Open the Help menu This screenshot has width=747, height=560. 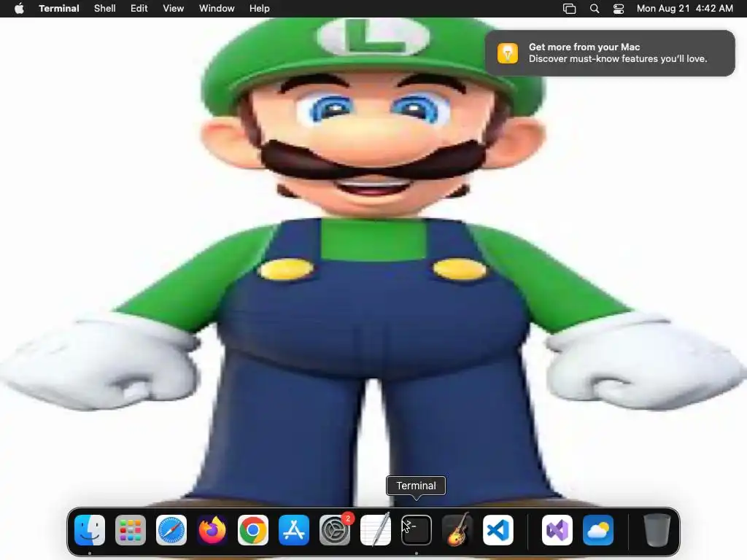260,8
